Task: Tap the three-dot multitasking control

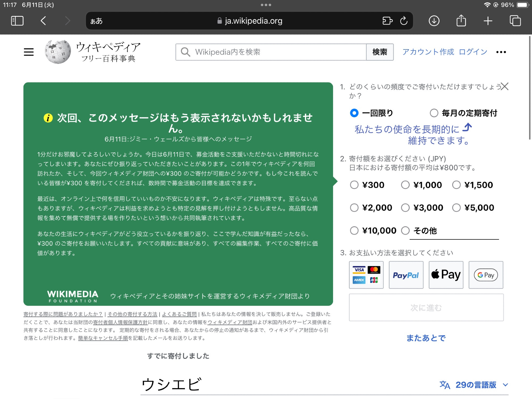Action: (x=266, y=5)
